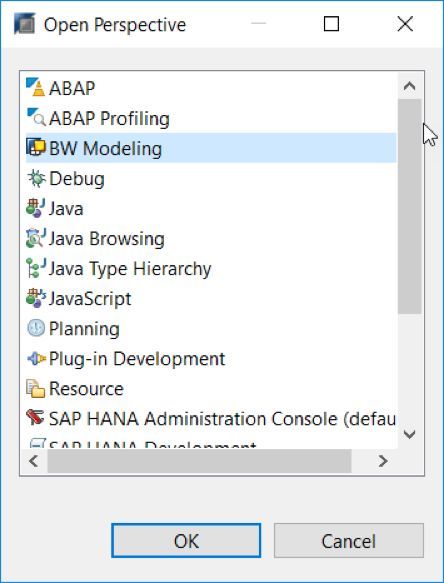Close the Open Perspective dialog
Image resolution: width=444 pixels, height=583 pixels.
(x=405, y=24)
